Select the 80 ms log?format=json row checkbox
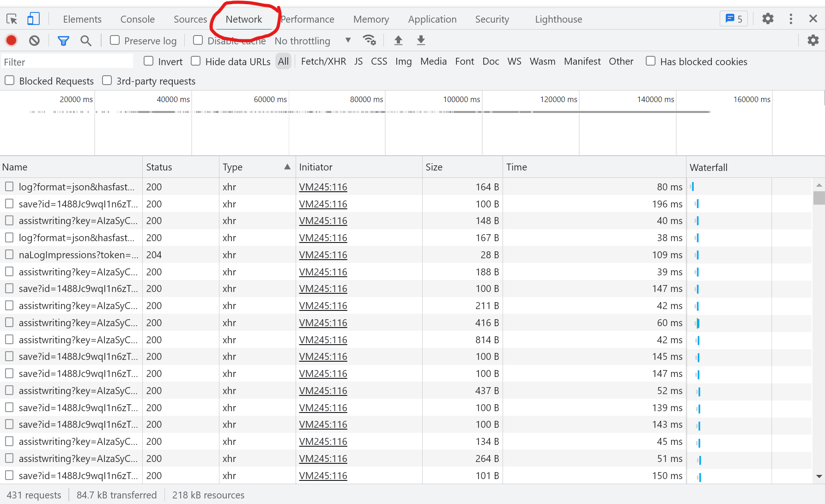 [x=9, y=187]
